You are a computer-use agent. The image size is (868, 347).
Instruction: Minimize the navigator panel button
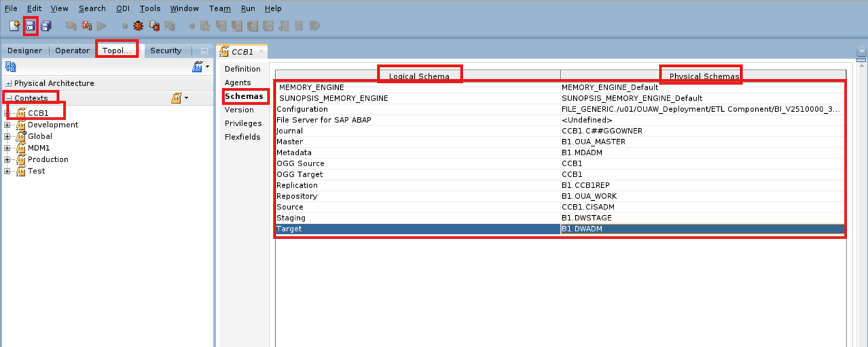(x=204, y=51)
